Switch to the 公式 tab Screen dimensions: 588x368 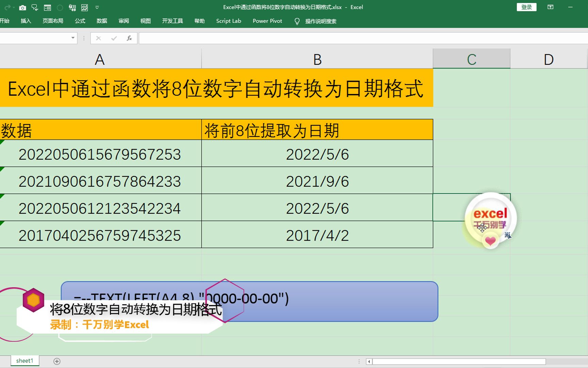tap(80, 21)
